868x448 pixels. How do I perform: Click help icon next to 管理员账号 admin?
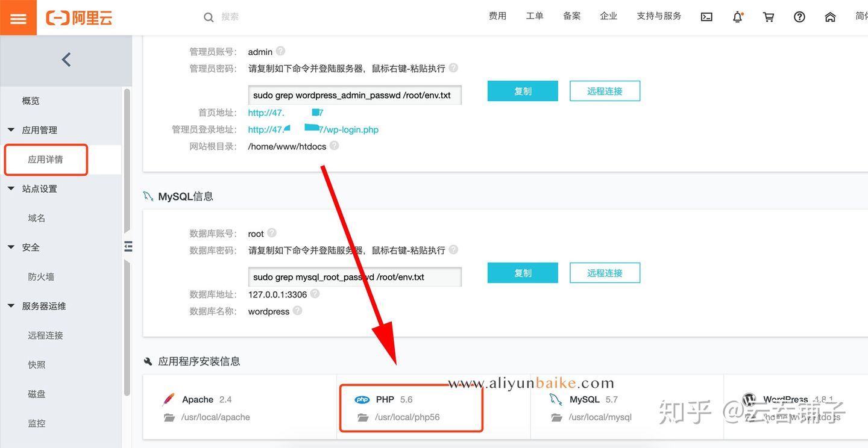pos(280,51)
